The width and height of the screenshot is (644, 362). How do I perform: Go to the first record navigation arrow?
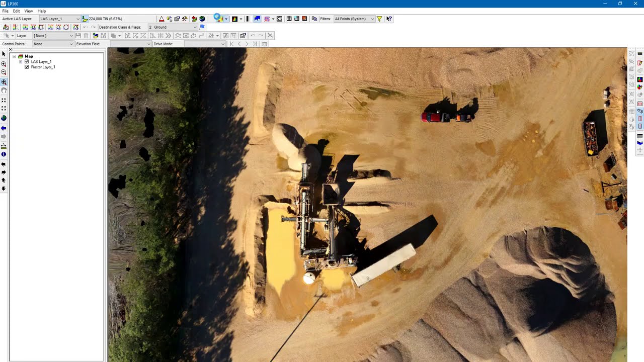point(231,44)
